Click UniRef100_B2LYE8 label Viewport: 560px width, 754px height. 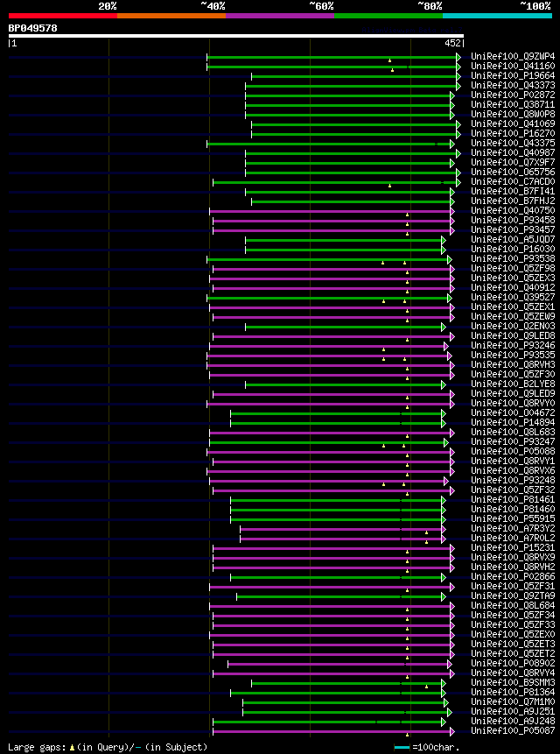[513, 384]
